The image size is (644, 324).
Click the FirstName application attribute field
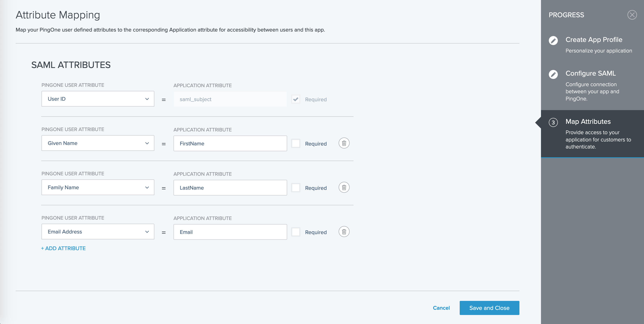pyautogui.click(x=230, y=144)
